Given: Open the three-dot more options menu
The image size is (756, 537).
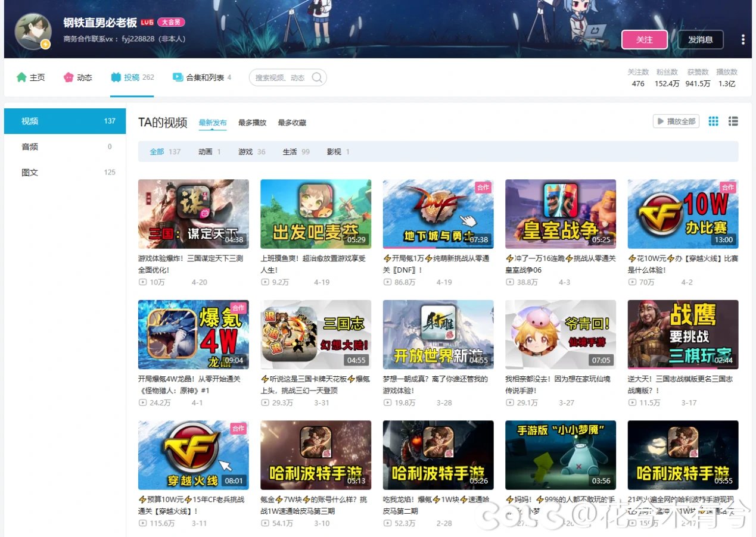Looking at the screenshot, I should (742, 39).
